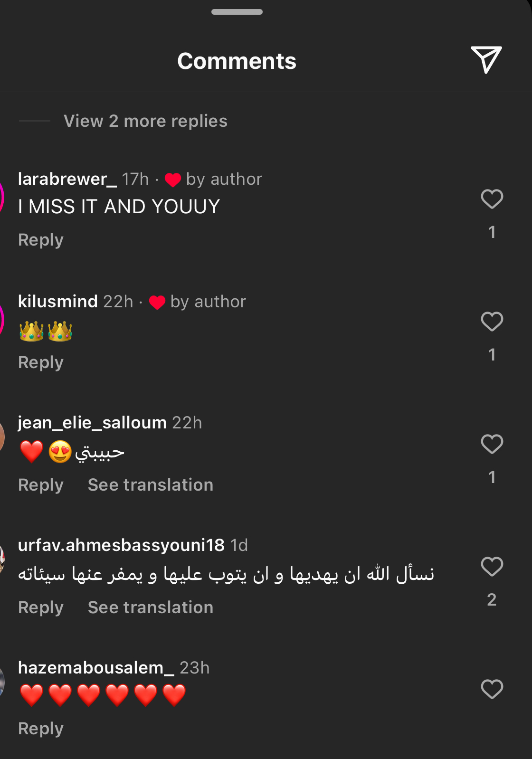Open urfav.ahmesbassyouni18 profile from username
Screen dimensions: 532x759
121,545
